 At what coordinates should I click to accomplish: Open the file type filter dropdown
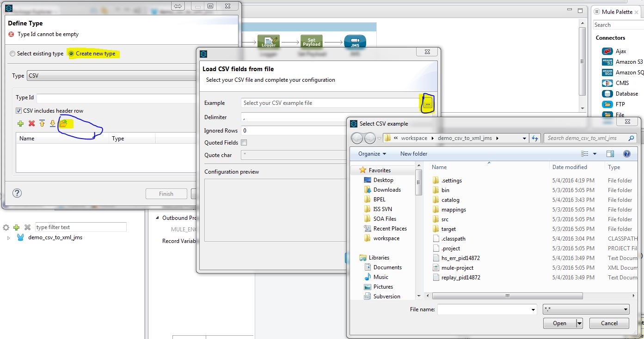[x=586, y=309]
